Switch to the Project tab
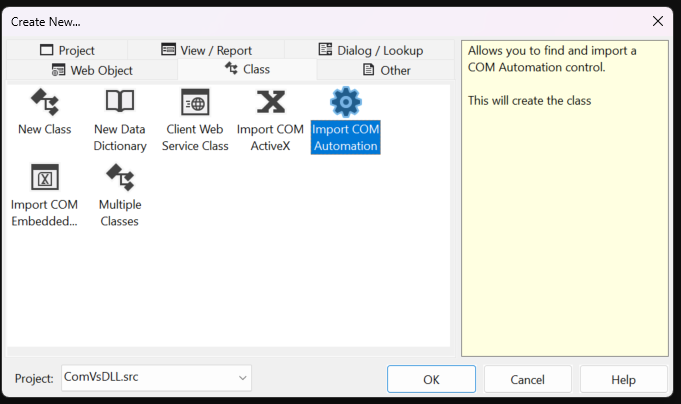Viewport: 681px width, 404px height. point(67,50)
